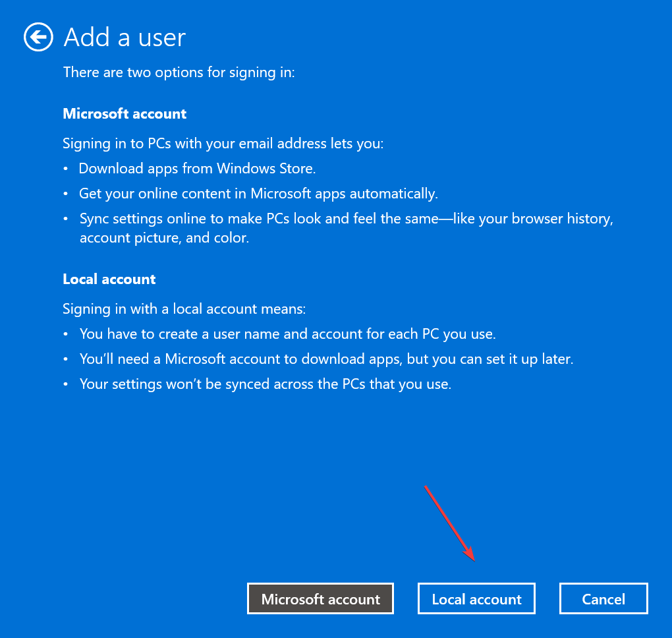Select the Local account button
The height and width of the screenshot is (638, 672).
[476, 598]
